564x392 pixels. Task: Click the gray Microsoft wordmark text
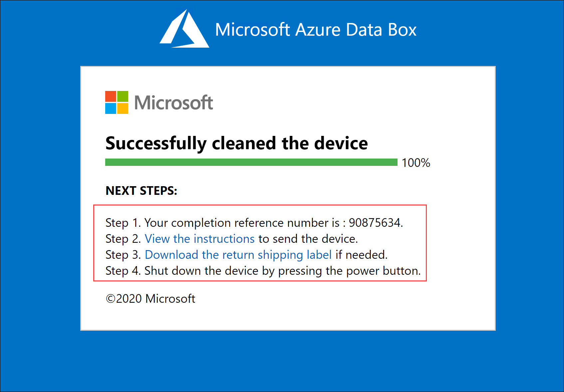(x=173, y=103)
